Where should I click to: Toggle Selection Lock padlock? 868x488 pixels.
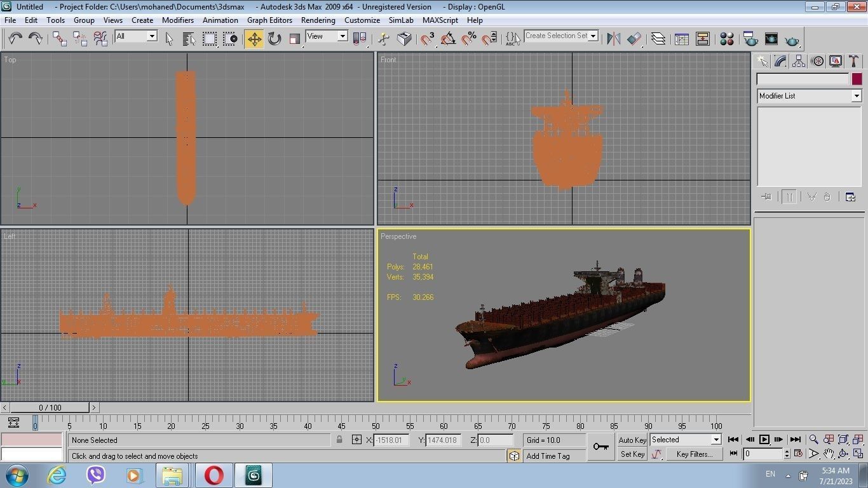339,440
